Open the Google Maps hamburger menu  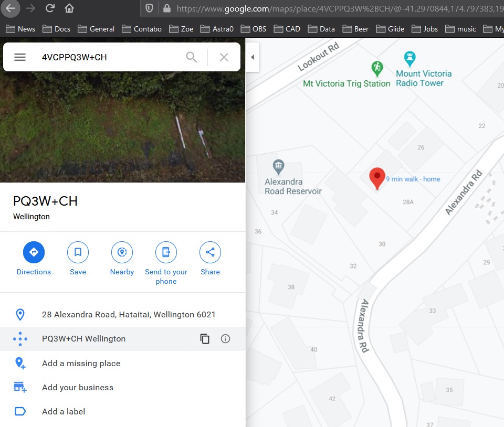coord(20,57)
